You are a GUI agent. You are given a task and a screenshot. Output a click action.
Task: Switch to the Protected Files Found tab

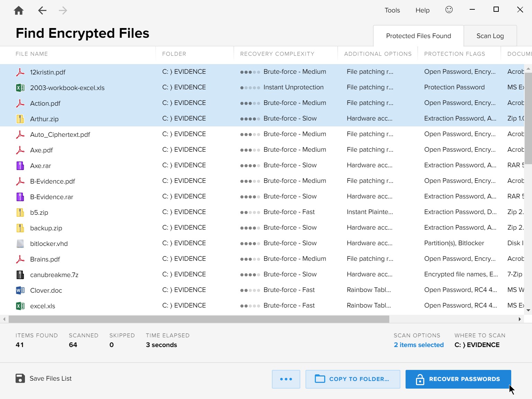(x=418, y=36)
